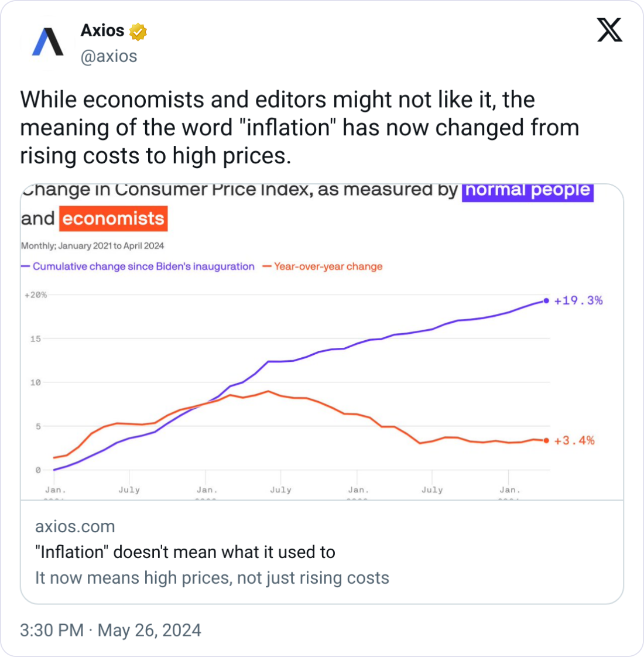Click the purple "normal people" highlight
The width and height of the screenshot is (644, 657).
(x=527, y=191)
